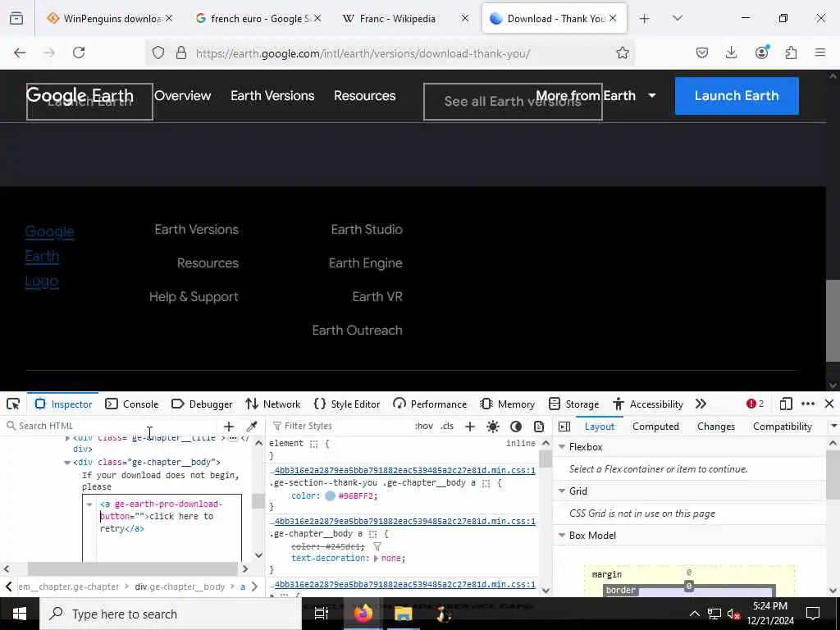Toggle light color scheme simulation
Screen dimensions: 840x630
click(493, 427)
